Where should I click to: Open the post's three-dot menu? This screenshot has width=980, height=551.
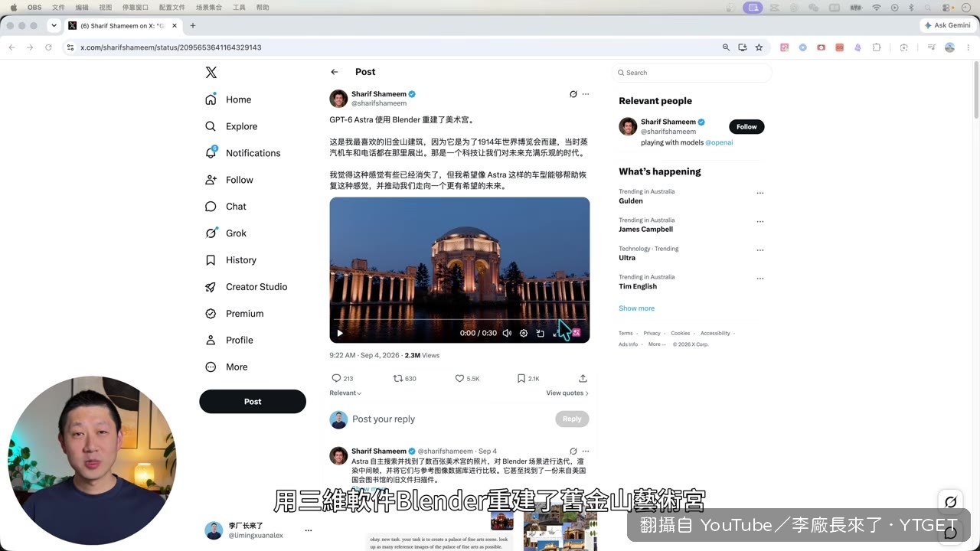coord(586,94)
